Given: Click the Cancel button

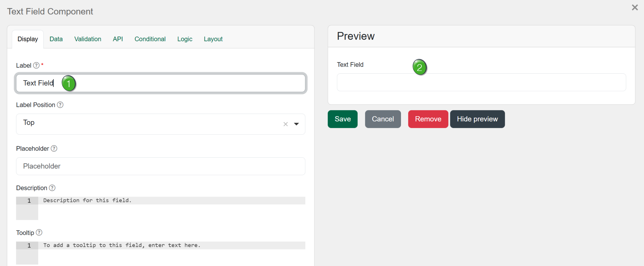Looking at the screenshot, I should (x=383, y=119).
